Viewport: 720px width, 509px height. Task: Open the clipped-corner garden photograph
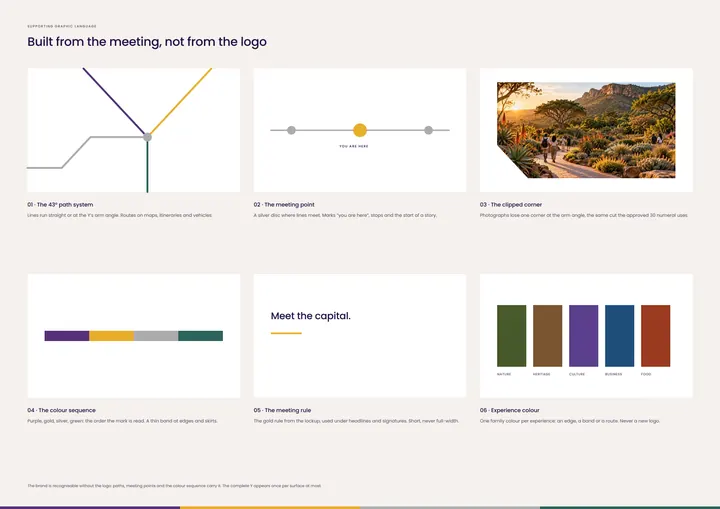pos(586,130)
